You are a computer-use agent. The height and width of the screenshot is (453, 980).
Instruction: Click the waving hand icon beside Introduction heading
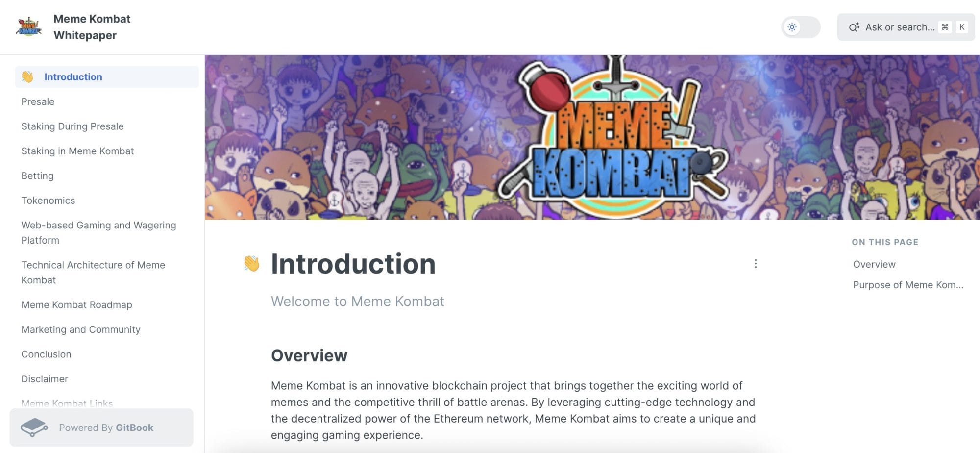pyautogui.click(x=252, y=264)
